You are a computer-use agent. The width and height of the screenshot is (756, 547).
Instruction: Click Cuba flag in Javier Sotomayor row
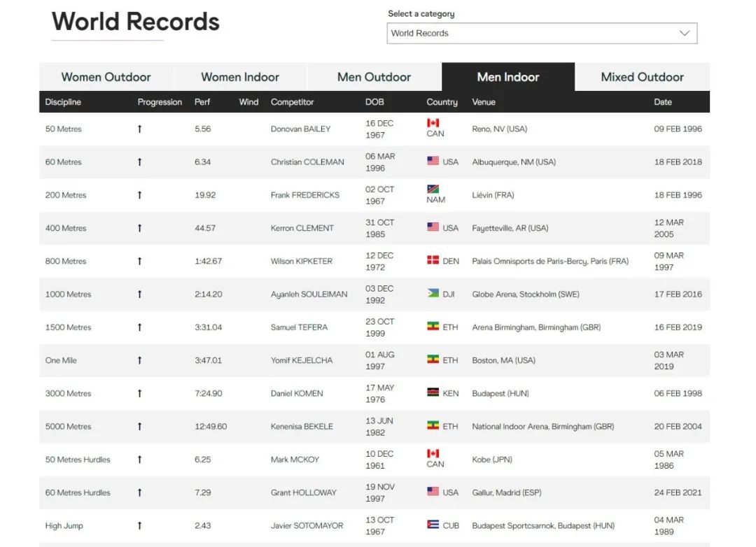[433, 525]
